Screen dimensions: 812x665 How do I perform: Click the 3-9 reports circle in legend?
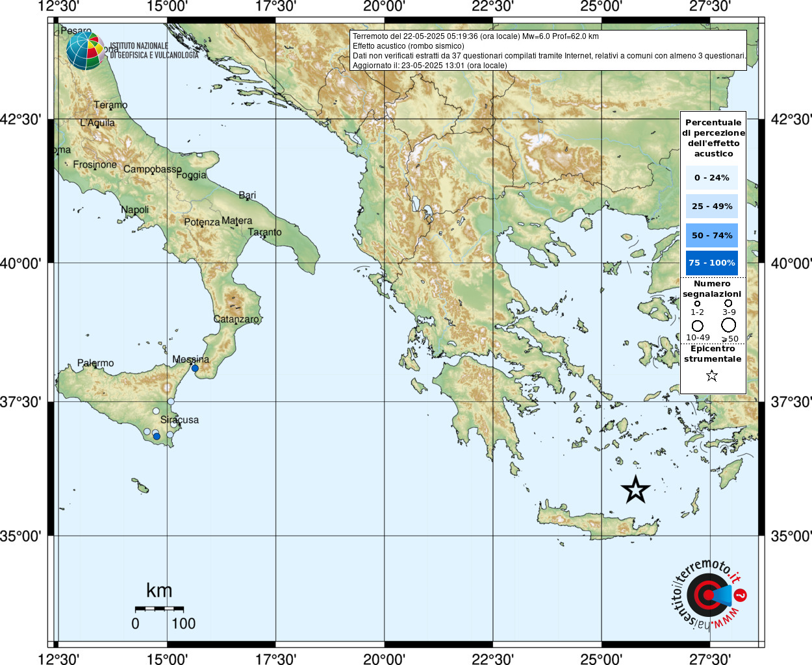(728, 303)
